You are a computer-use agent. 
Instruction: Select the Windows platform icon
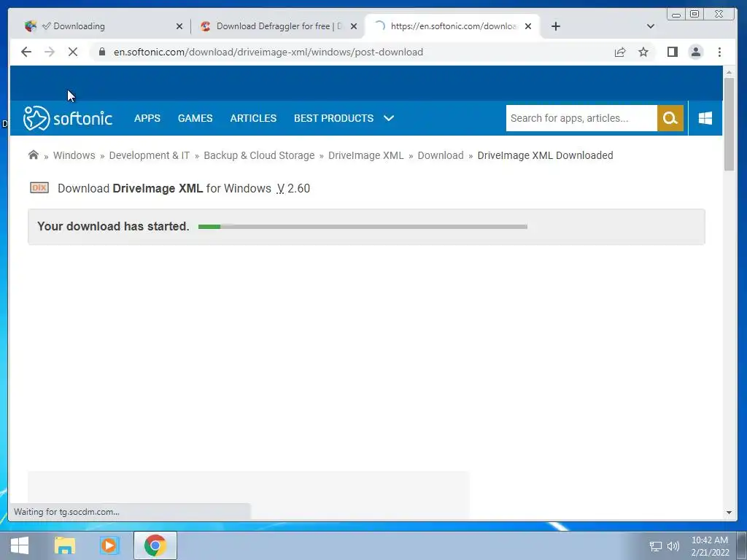(x=705, y=118)
